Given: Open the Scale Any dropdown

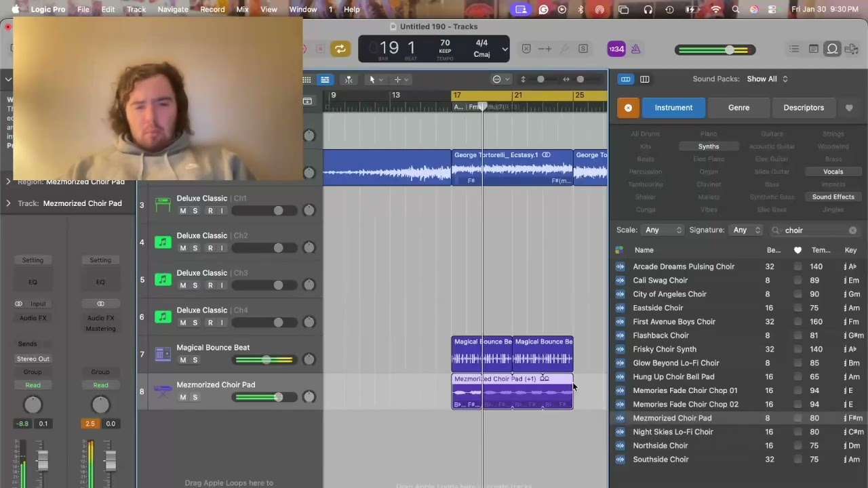Looking at the screenshot, I should 663,230.
